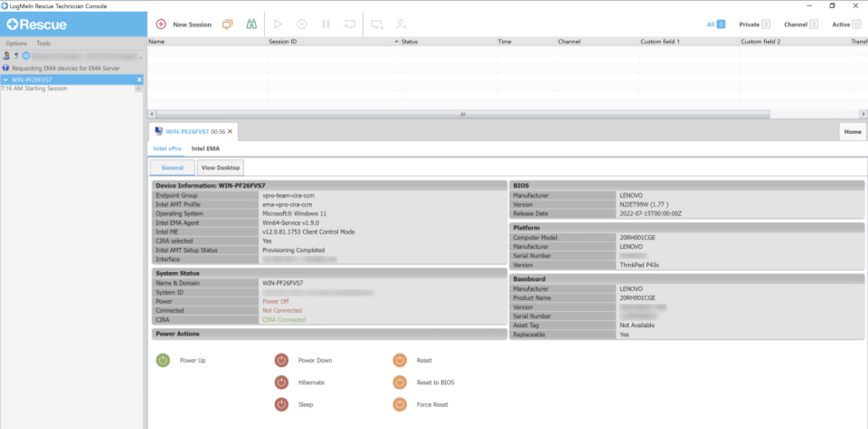The image size is (868, 429).
Task: Click the Power Up label
Action: click(x=192, y=361)
